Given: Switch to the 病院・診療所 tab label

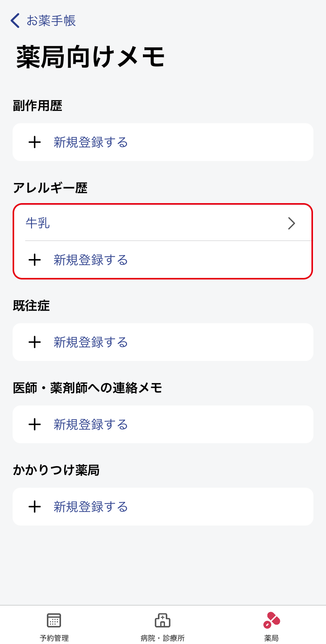Looking at the screenshot, I should [163, 638].
